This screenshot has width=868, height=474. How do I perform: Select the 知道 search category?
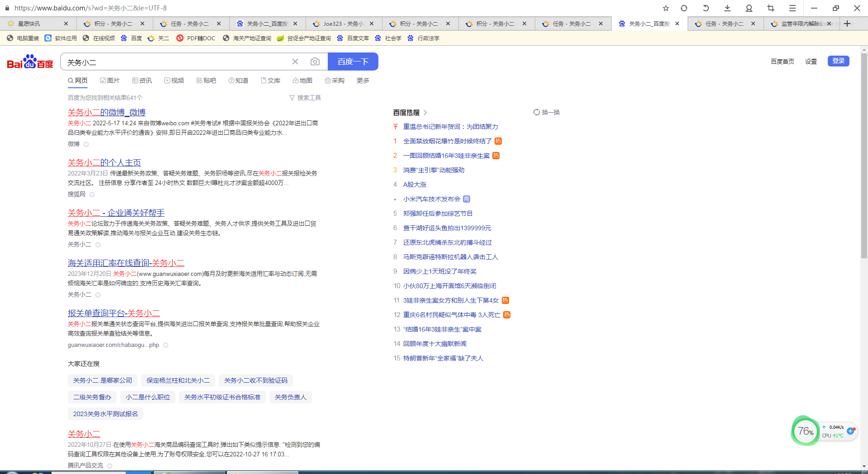[x=238, y=81]
